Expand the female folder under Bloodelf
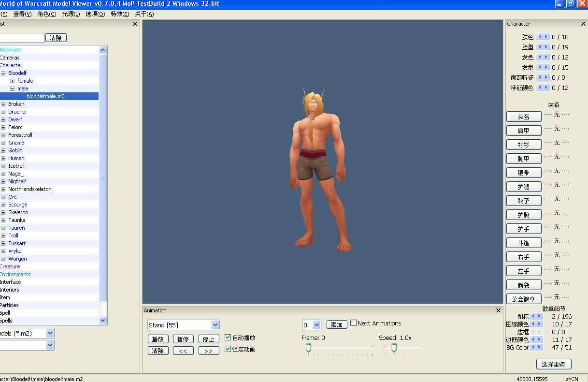Viewport: 588px width, 382px height. point(13,81)
